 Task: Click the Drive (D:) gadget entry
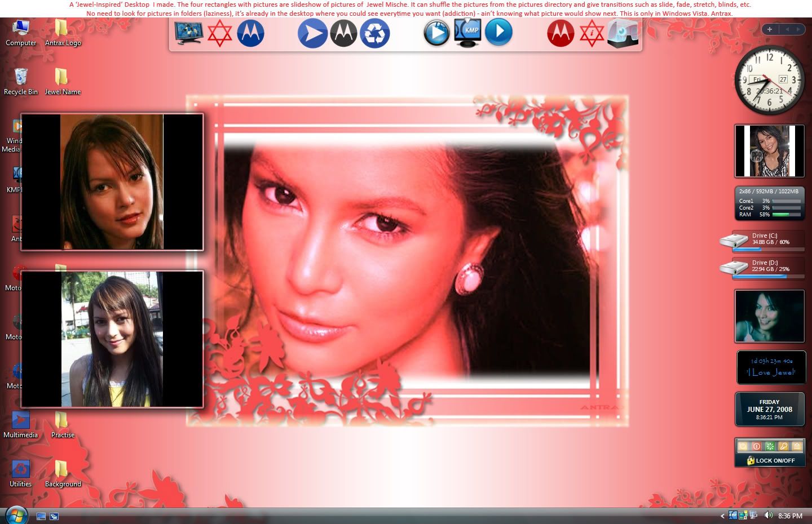pos(762,268)
